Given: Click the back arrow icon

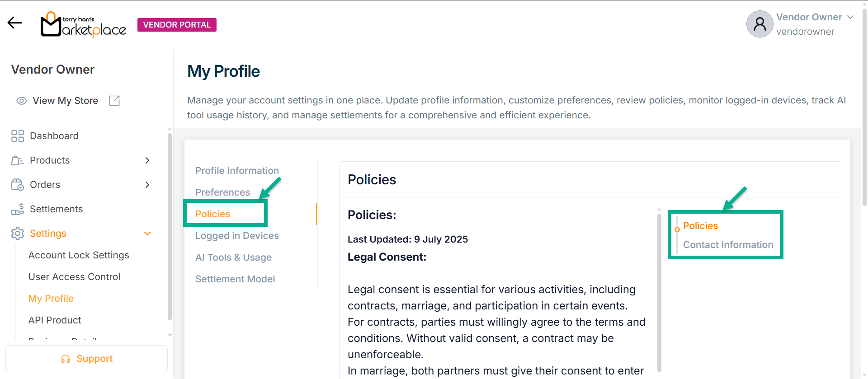Looking at the screenshot, I should coord(14,23).
